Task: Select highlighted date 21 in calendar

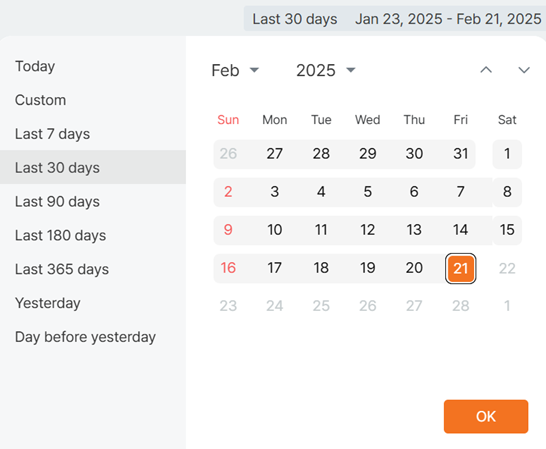Action: [460, 268]
